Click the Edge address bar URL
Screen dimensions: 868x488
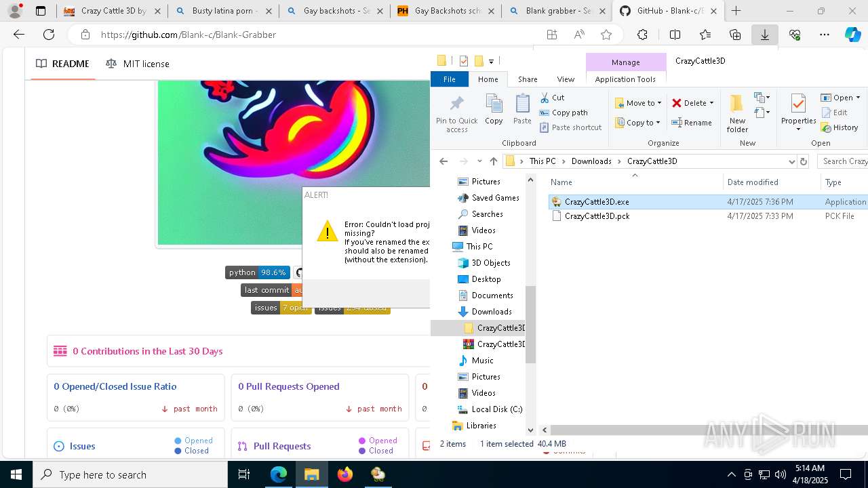click(189, 35)
